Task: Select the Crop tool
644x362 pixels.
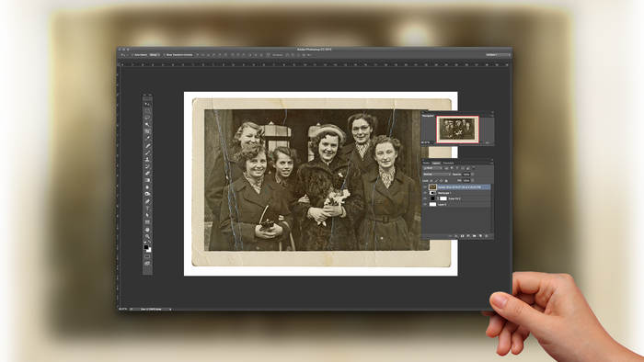Action: (147, 131)
